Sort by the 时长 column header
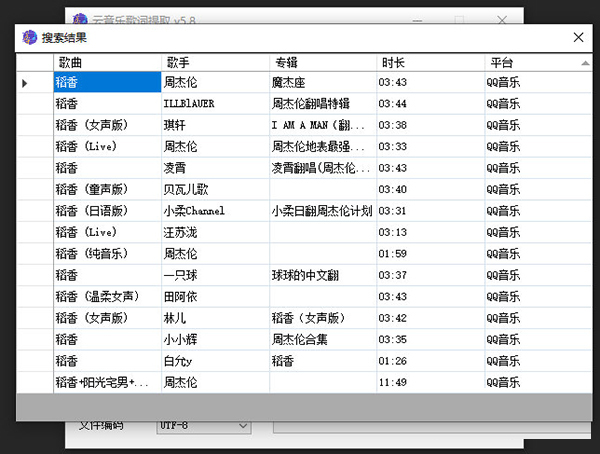The width and height of the screenshot is (600, 454). (430, 62)
